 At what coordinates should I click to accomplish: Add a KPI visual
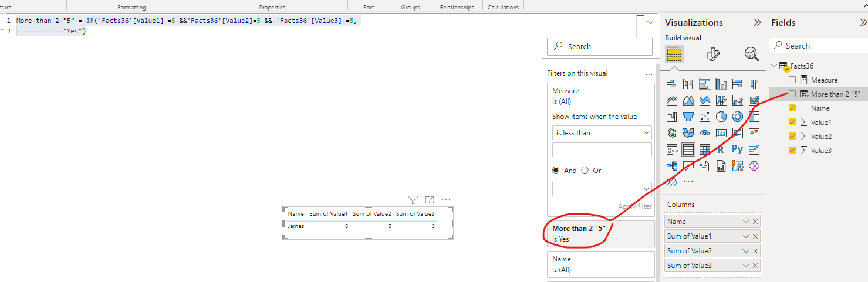coord(754,133)
